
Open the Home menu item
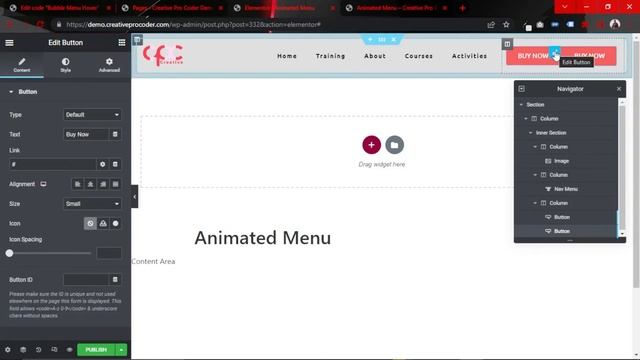[x=287, y=56]
